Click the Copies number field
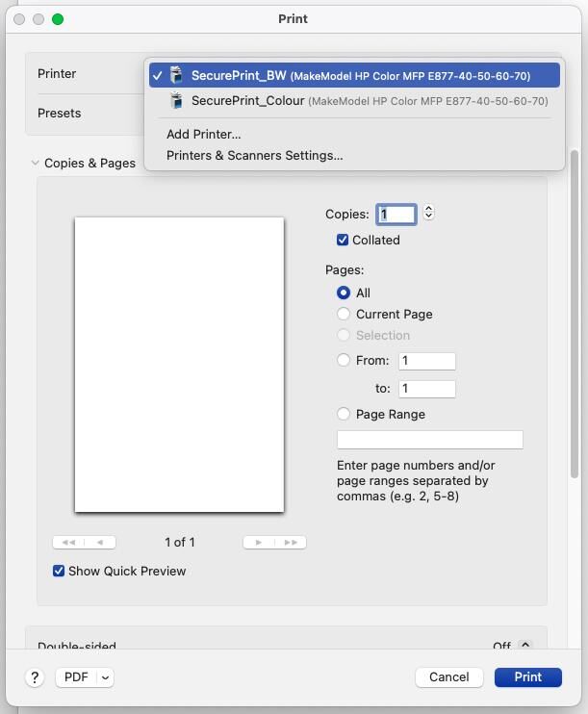Image resolution: width=588 pixels, height=714 pixels. point(396,214)
